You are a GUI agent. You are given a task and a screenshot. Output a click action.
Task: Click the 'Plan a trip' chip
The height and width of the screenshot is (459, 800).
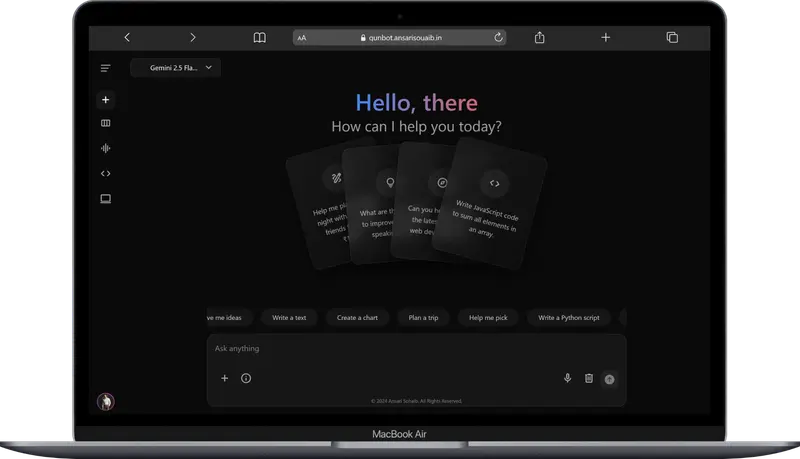tap(423, 317)
